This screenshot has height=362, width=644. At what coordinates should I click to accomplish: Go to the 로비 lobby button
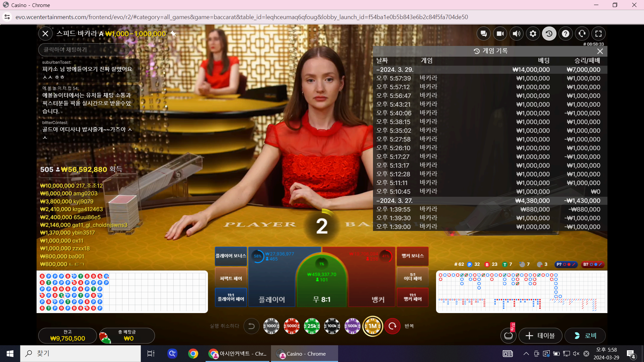(x=585, y=336)
